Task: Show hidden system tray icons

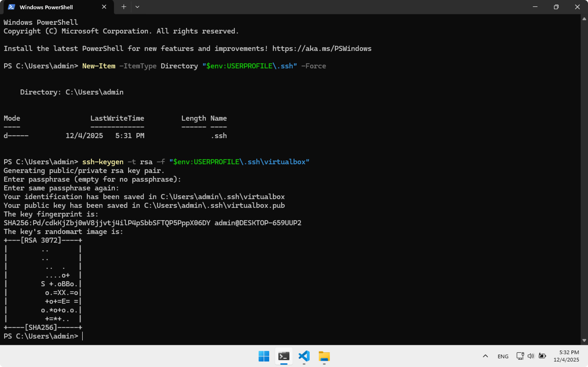Action: (485, 356)
